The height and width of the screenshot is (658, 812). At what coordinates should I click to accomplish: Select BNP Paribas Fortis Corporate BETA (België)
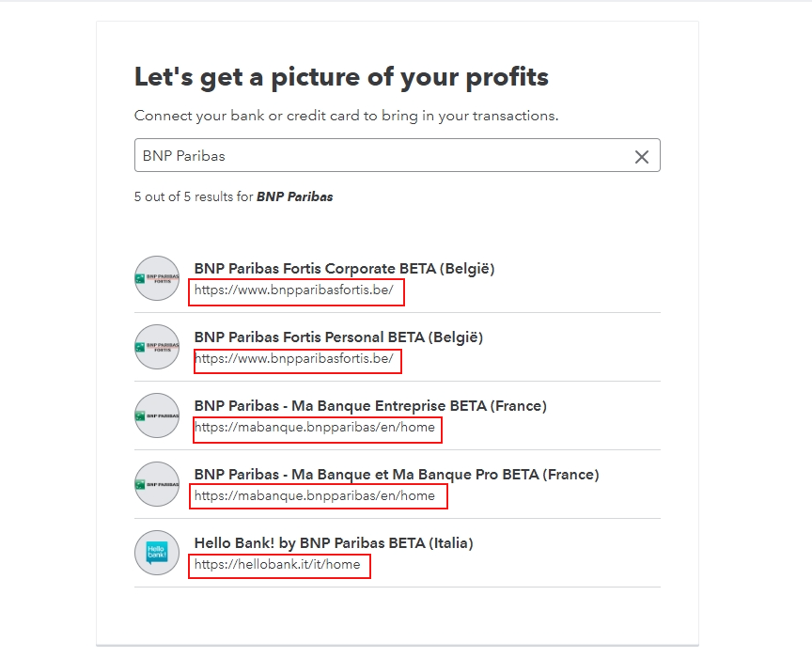click(344, 269)
